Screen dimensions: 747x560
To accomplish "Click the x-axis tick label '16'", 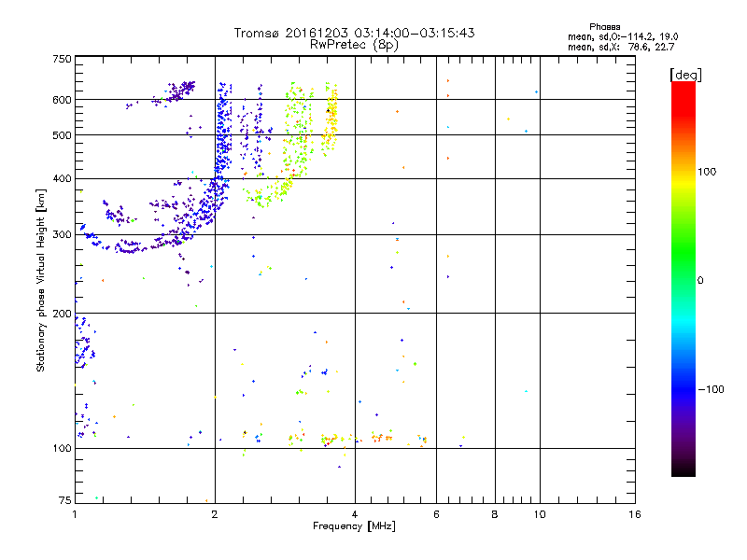I will point(635,514).
